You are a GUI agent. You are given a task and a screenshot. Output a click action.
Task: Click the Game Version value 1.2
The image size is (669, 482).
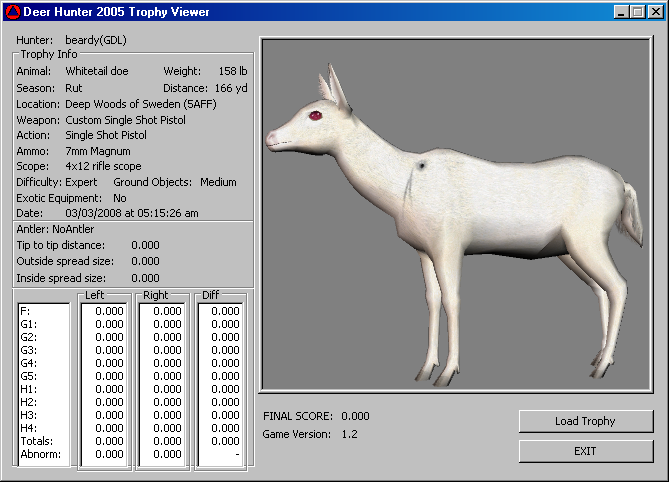click(x=349, y=434)
